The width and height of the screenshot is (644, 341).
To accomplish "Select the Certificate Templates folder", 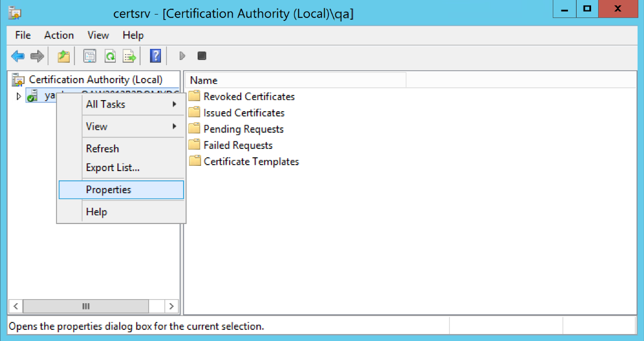I will (250, 161).
